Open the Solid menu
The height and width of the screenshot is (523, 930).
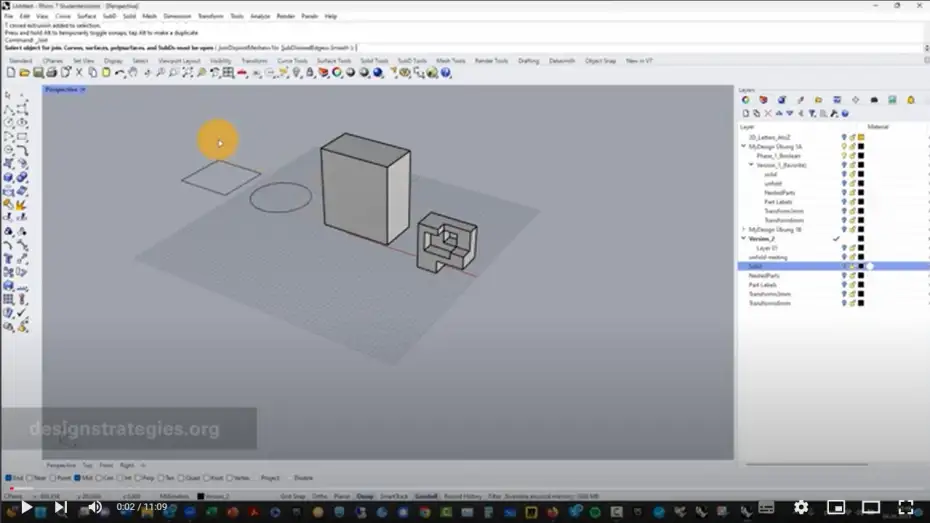click(x=129, y=16)
